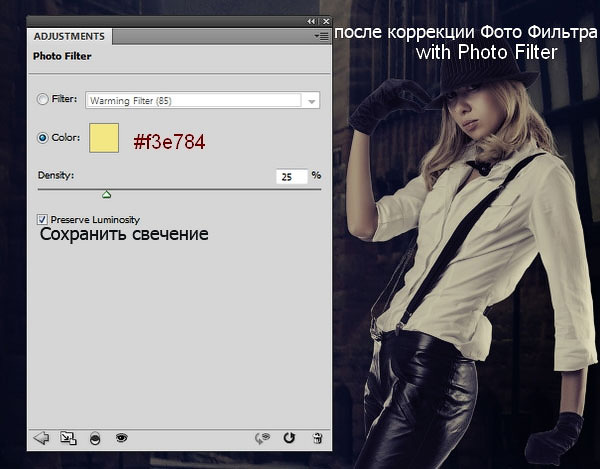Delete this adjustment layer trash icon
Image resolution: width=600 pixels, height=469 pixels.
click(317, 438)
